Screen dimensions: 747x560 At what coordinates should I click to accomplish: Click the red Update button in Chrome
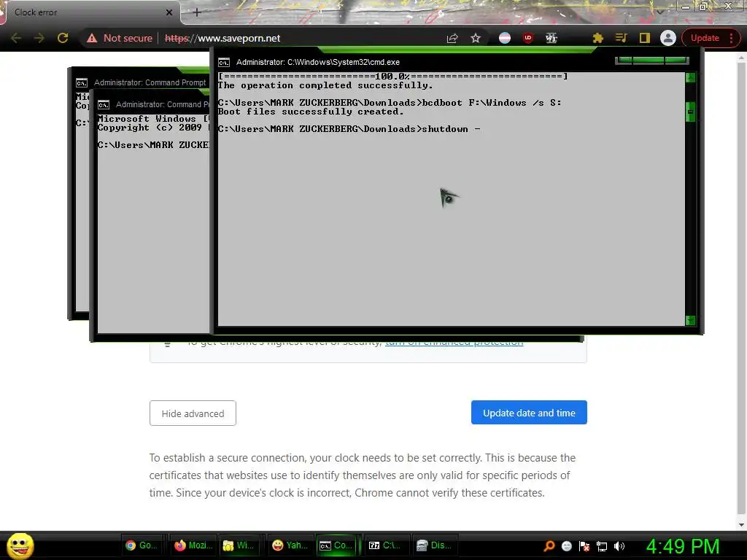pyautogui.click(x=705, y=38)
